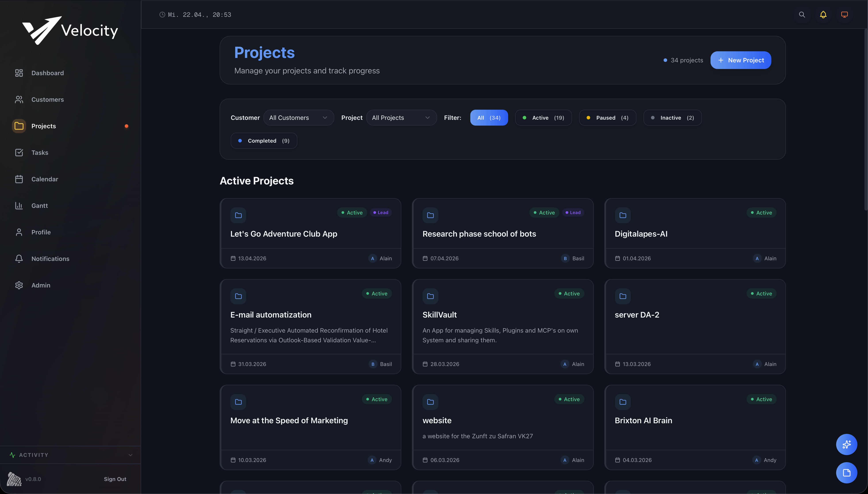Click the search magnifier icon

pyautogui.click(x=802, y=15)
